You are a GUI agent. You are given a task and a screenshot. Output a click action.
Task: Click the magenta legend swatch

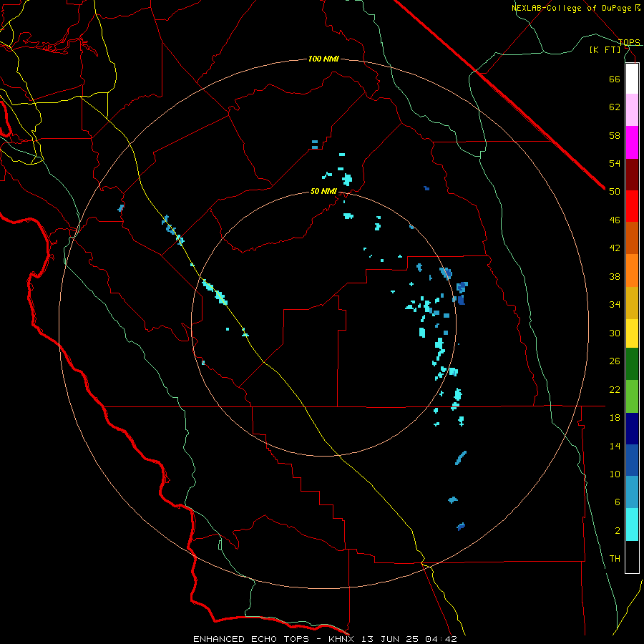click(x=632, y=142)
